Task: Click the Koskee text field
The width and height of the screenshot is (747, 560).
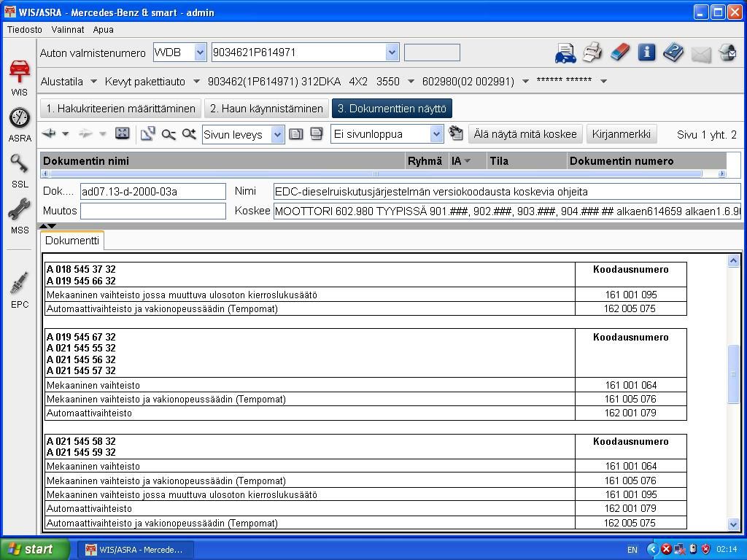Action: [507, 211]
